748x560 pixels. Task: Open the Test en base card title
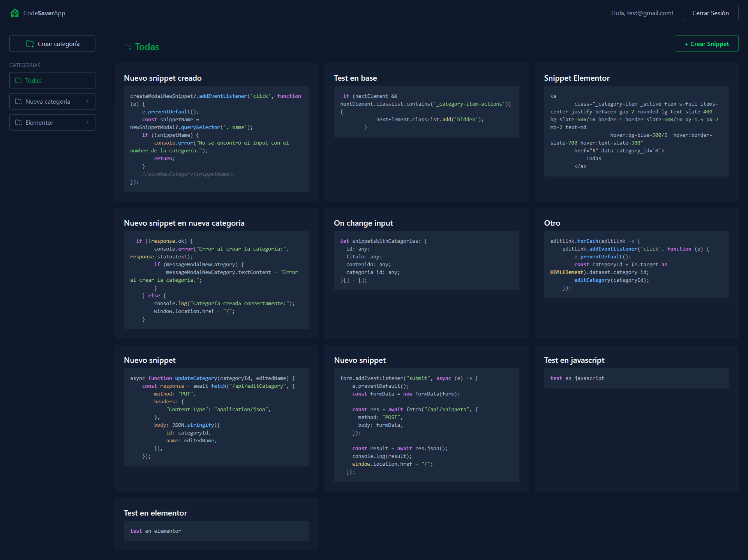[355, 78]
